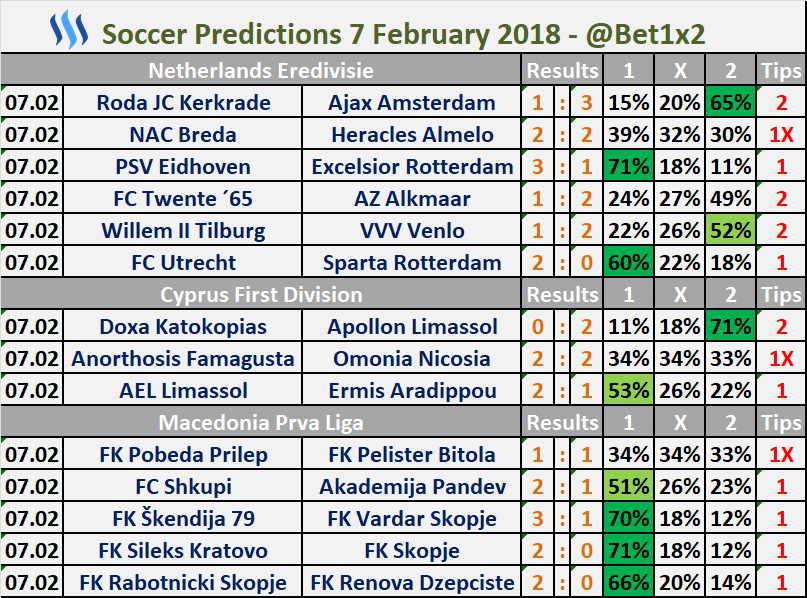This screenshot has height=598, width=807.
Task: Click the FK Sileks Kratovo team cell
Action: point(184,551)
